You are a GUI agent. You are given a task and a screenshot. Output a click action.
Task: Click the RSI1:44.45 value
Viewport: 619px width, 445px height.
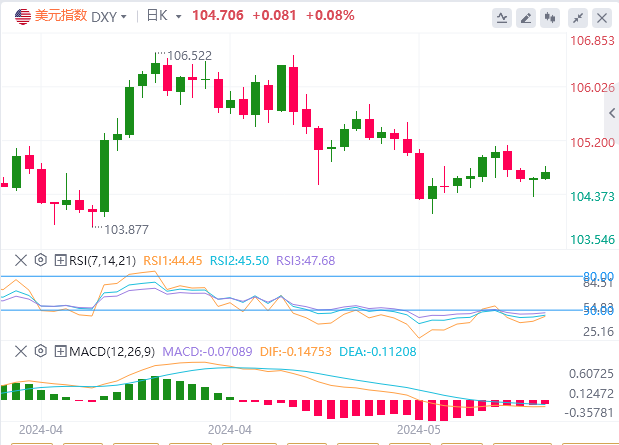coord(173,261)
